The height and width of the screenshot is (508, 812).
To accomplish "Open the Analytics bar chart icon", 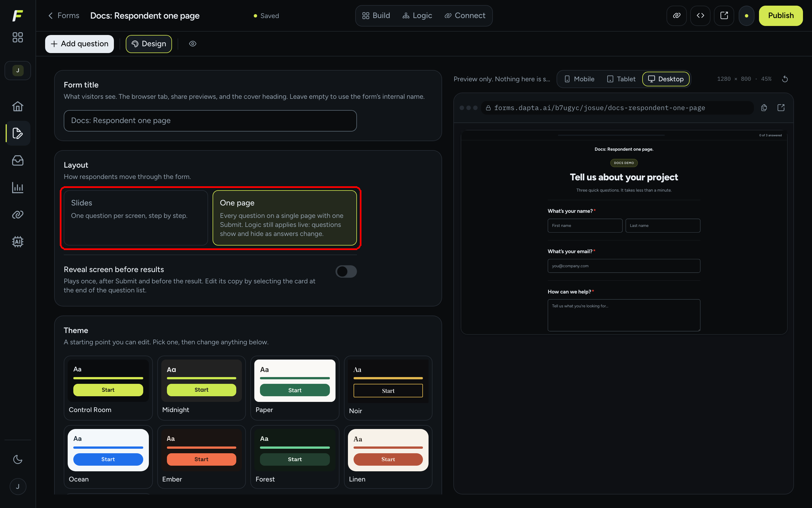I will coord(17,187).
